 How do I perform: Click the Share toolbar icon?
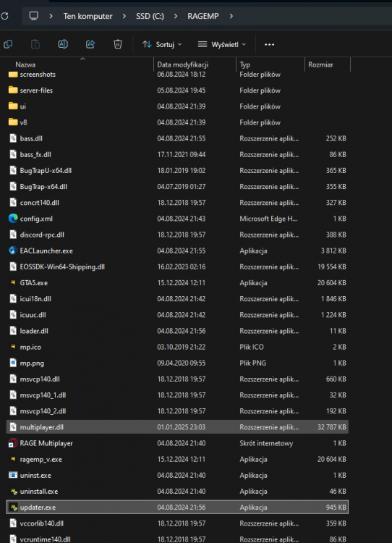tap(90, 44)
